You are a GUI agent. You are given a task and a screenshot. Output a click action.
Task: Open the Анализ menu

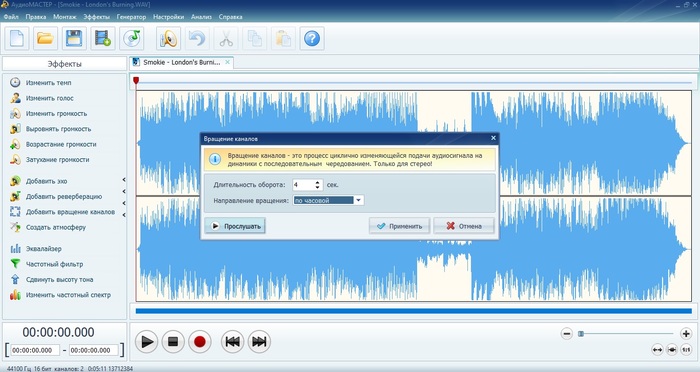(x=201, y=17)
